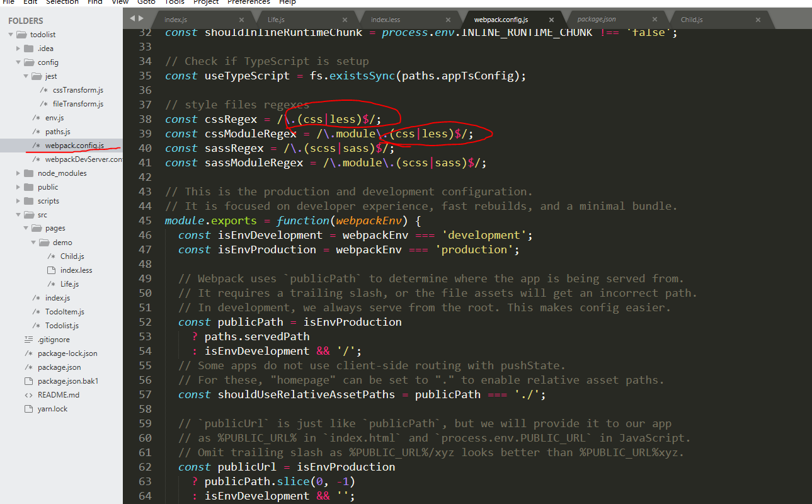812x504 pixels.
Task: Collapse the src folder arrow
Action: [x=18, y=215]
